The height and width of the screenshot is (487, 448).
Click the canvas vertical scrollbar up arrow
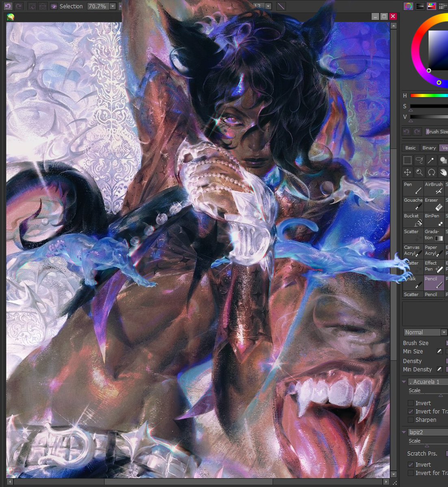(393, 26)
